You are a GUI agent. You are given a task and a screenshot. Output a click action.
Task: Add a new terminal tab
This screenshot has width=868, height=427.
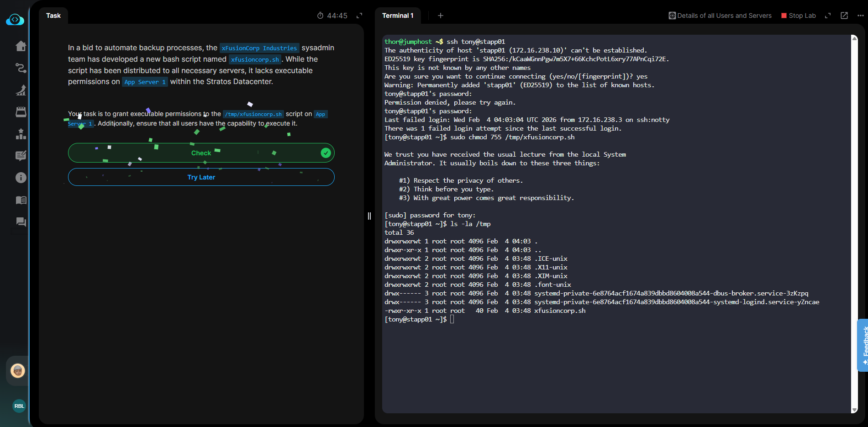coord(440,16)
